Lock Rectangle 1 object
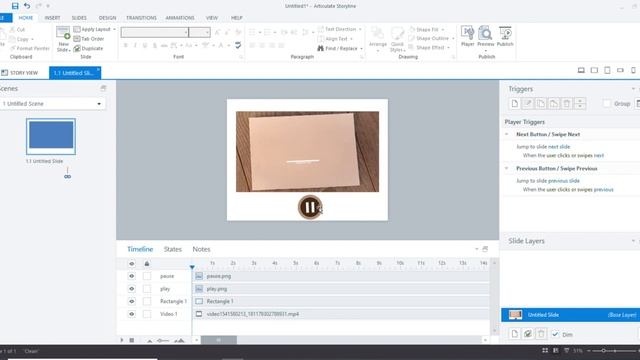This screenshot has height=360, width=640. (x=147, y=301)
